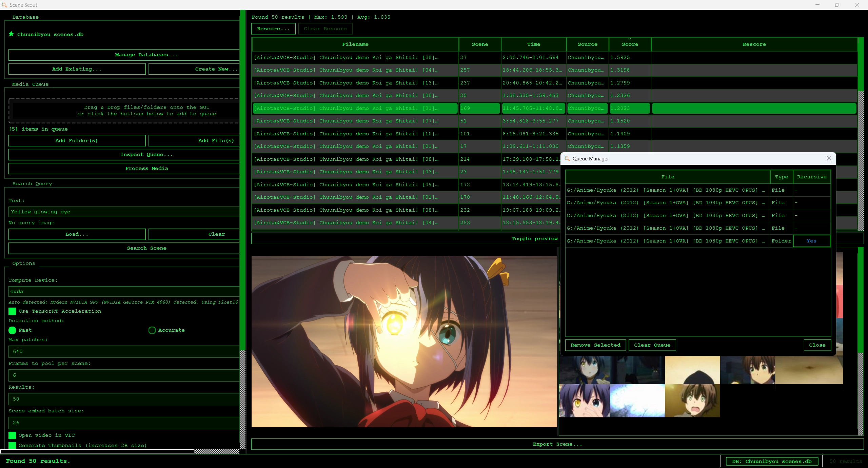Screen dimensions: 868x468
Task: Click Add Folder(s) to the media queue
Action: point(77,140)
